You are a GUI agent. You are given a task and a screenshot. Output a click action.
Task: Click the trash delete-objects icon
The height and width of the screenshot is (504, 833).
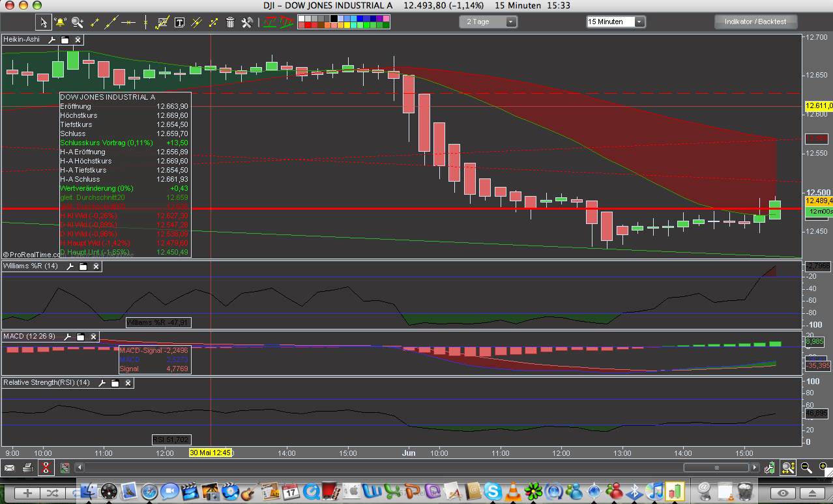(x=230, y=22)
